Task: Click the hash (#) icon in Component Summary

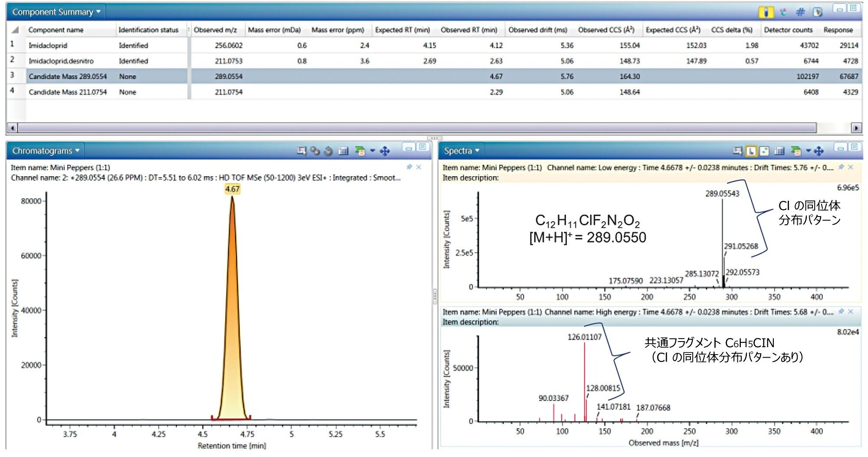Action: point(800,12)
